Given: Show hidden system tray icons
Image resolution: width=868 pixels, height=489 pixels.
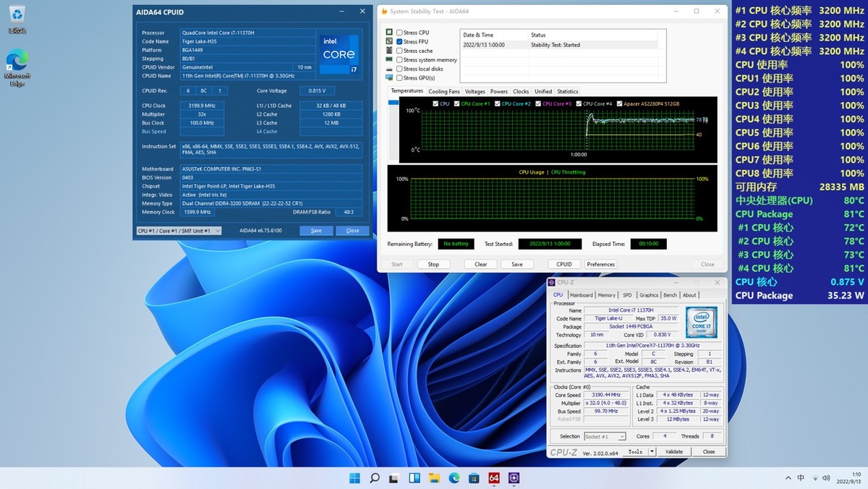Looking at the screenshot, I should point(788,478).
